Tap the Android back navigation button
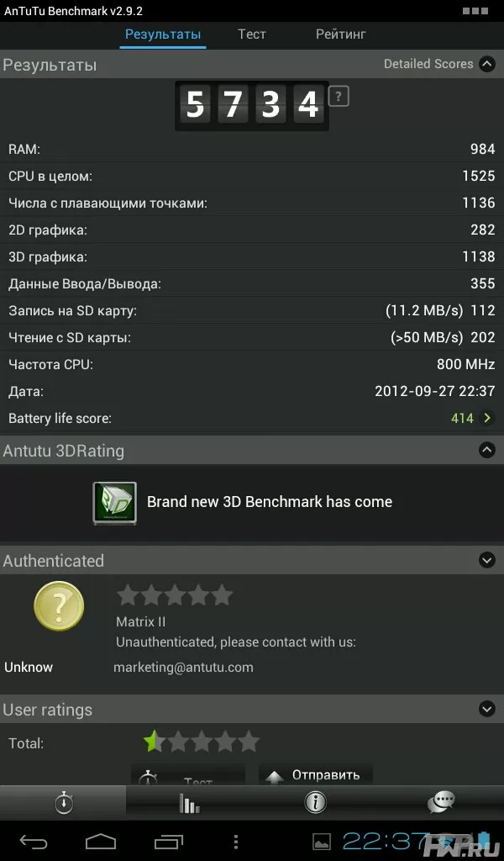The height and width of the screenshot is (861, 504). [34, 841]
